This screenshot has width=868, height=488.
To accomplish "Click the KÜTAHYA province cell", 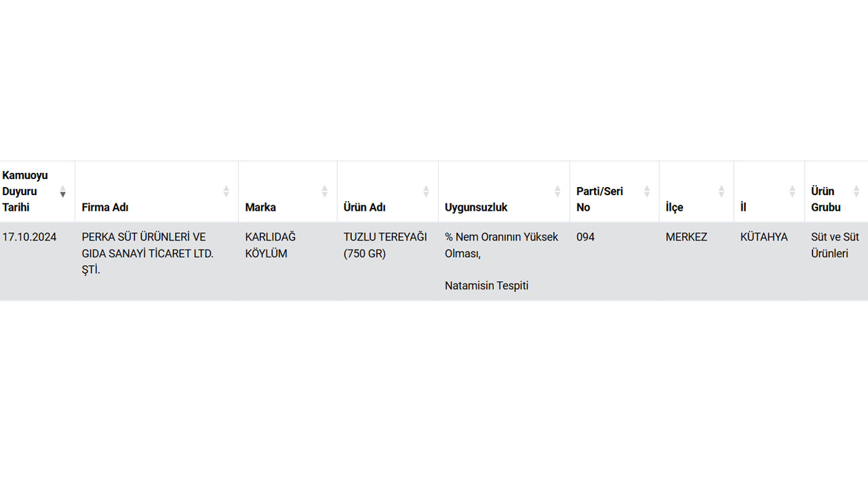I will point(764,237).
